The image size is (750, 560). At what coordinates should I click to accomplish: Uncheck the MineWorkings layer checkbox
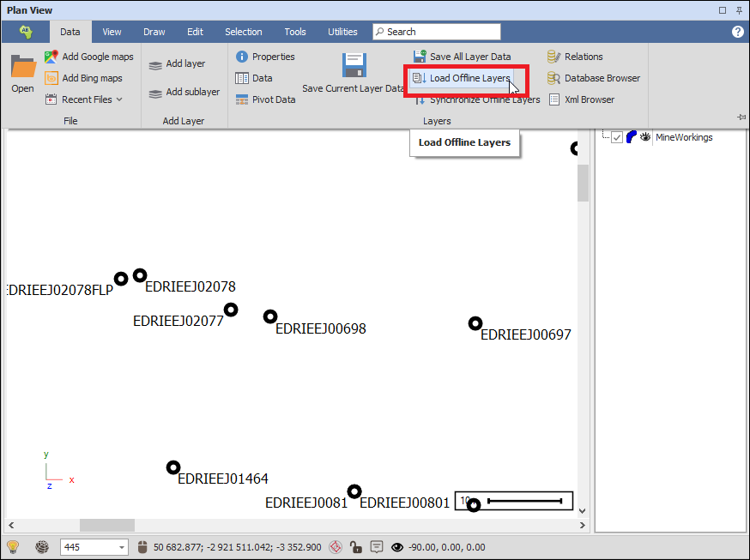tap(616, 137)
